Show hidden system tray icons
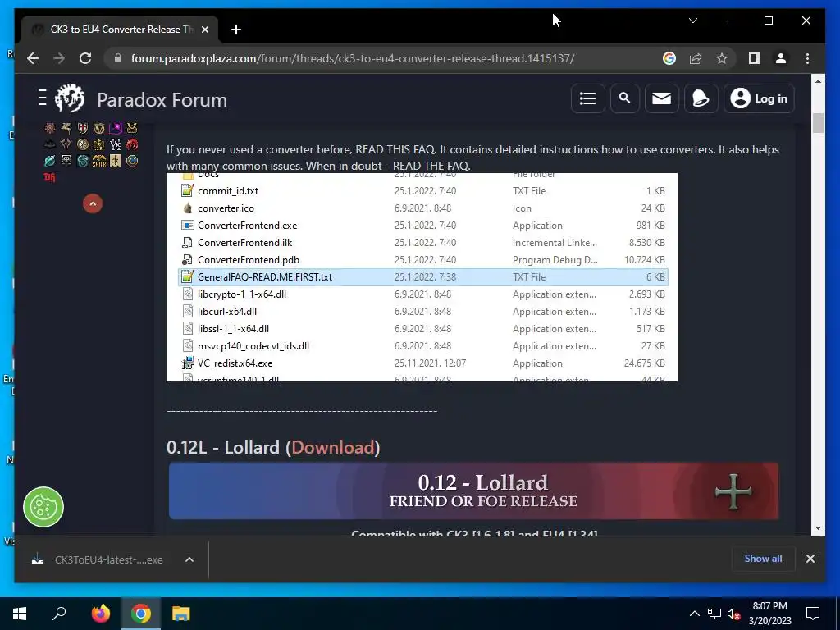The width and height of the screenshot is (840, 630). tap(694, 614)
